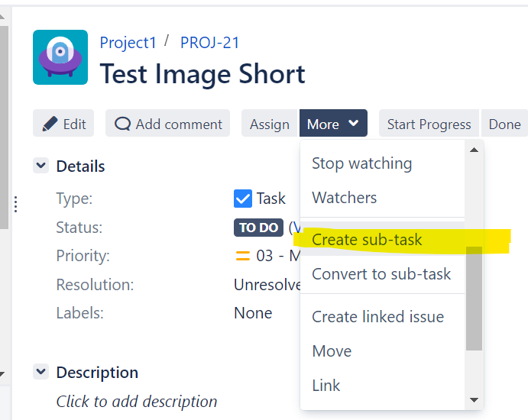Click the blue Task type checkbox icon
Image resolution: width=528 pixels, height=420 pixels.
coord(243,199)
